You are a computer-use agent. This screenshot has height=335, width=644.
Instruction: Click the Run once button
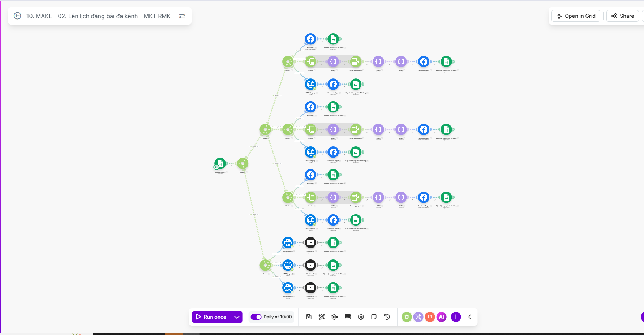click(x=211, y=317)
